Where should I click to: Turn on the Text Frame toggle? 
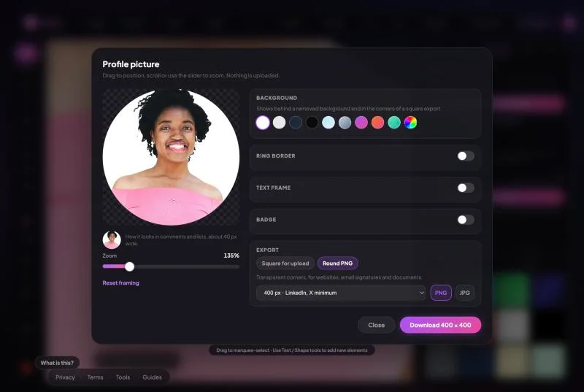[466, 188]
